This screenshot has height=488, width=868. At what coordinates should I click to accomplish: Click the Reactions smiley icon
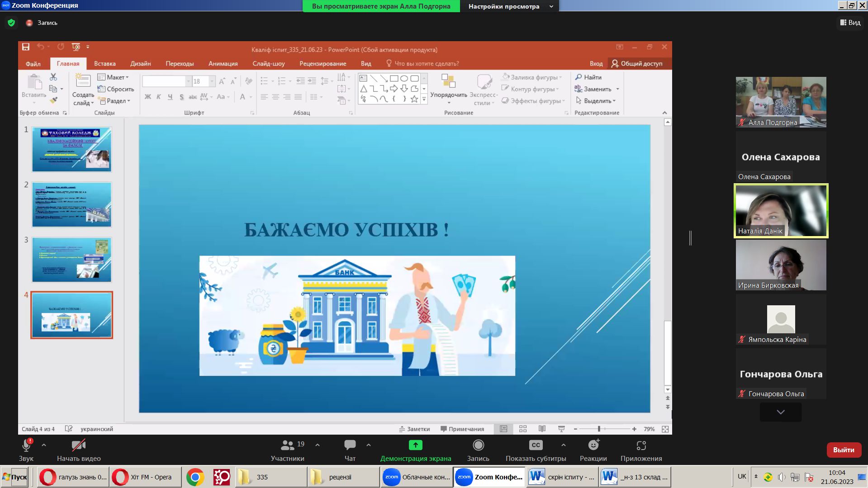593,445
